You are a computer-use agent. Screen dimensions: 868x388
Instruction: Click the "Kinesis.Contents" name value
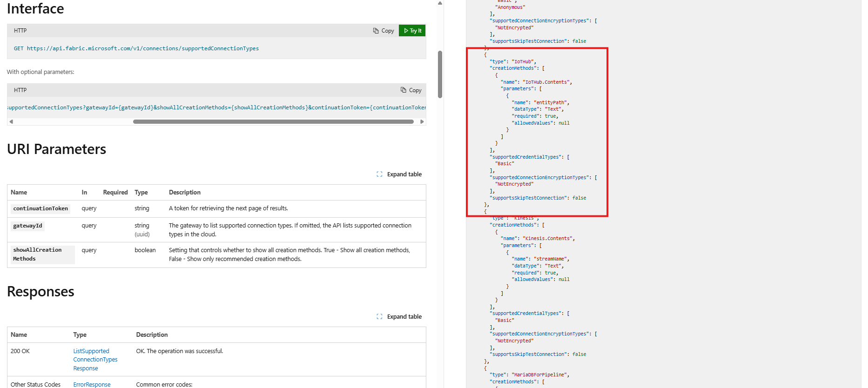(548, 239)
